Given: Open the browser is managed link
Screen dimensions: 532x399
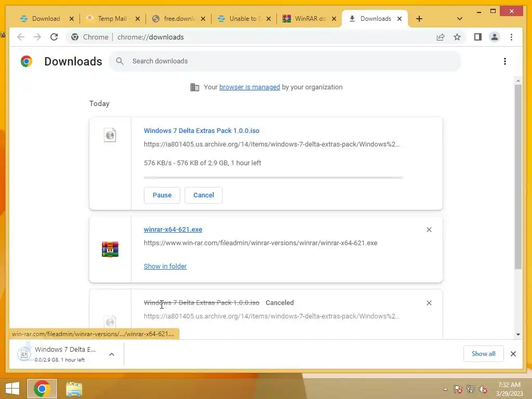Looking at the screenshot, I should pyautogui.click(x=250, y=87).
